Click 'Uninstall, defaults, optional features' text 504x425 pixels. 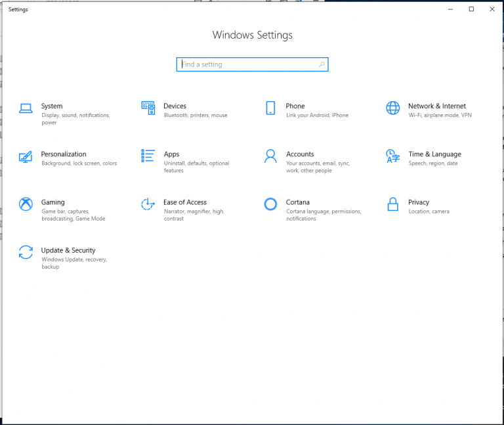point(197,167)
